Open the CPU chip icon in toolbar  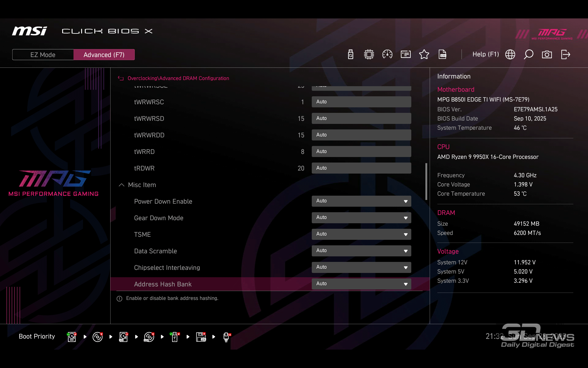(x=369, y=55)
